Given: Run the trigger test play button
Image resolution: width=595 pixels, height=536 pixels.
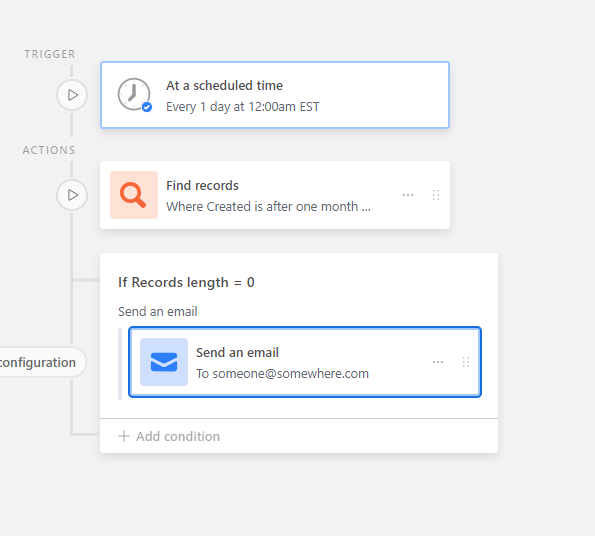Looking at the screenshot, I should 72,95.
